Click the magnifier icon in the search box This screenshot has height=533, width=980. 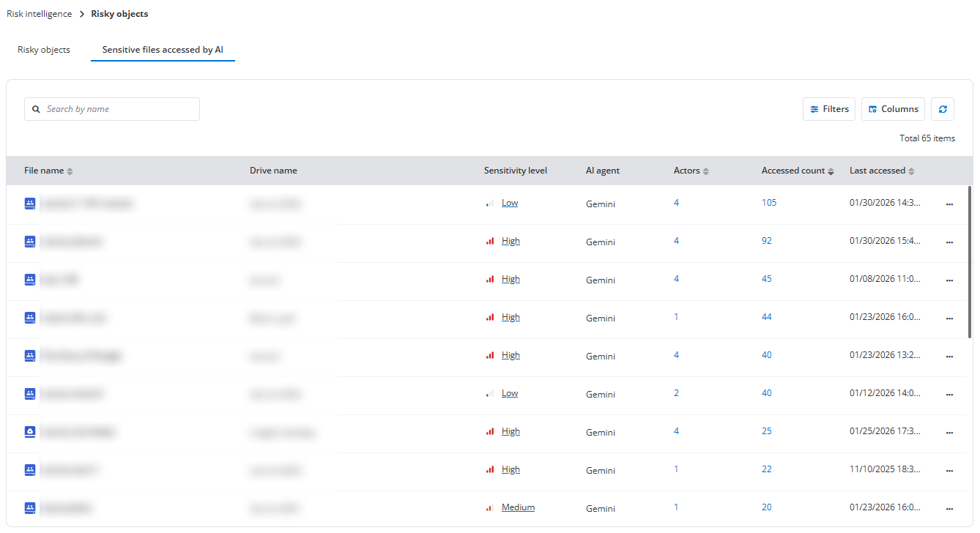[36, 108]
